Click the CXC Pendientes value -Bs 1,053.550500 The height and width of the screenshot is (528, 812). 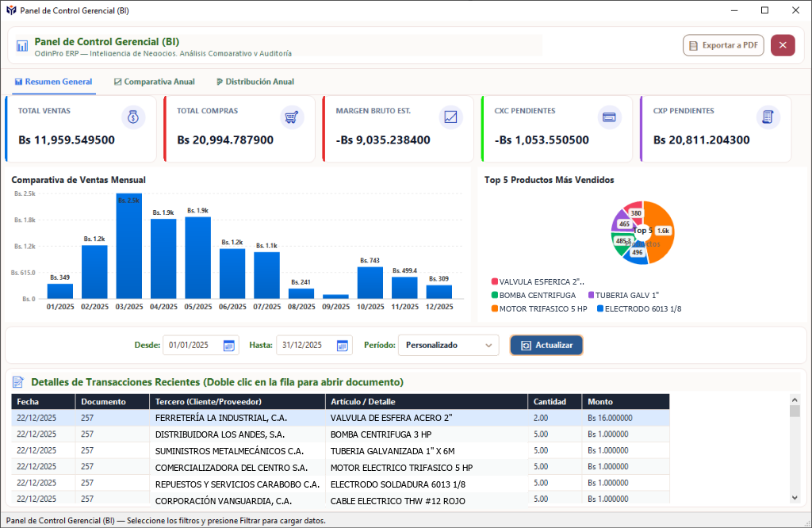[x=542, y=140]
